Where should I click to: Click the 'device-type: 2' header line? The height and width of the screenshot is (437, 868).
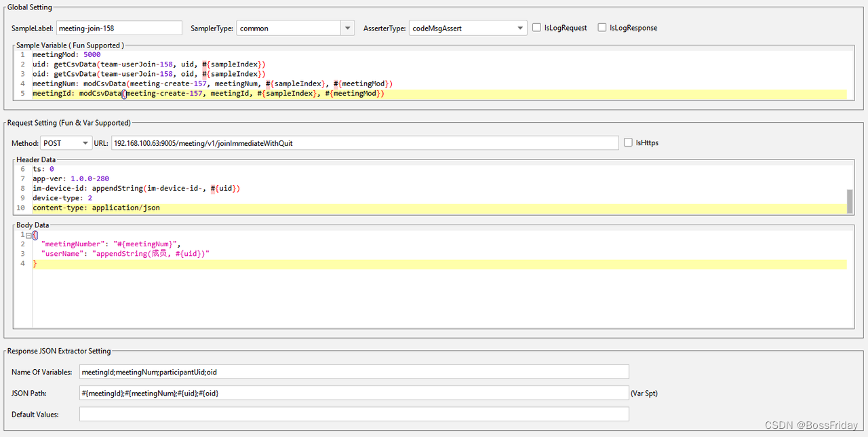click(62, 198)
